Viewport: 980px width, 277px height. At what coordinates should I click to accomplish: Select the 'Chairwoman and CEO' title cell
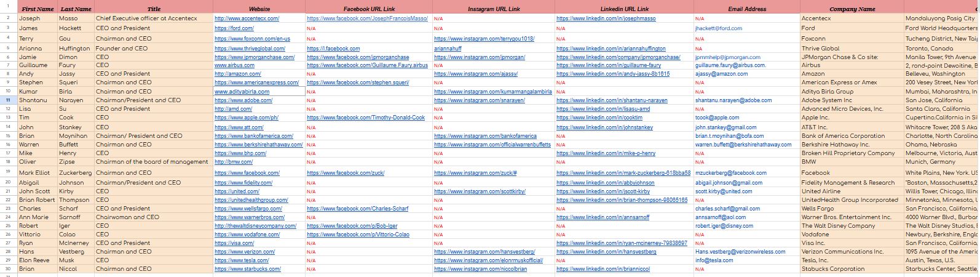click(154, 217)
